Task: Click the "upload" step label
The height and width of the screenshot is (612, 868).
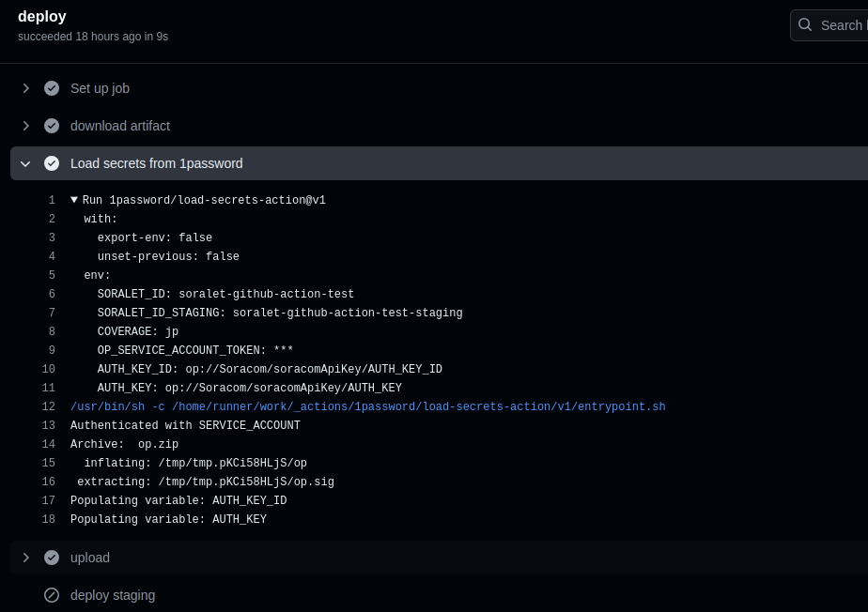Action: click(90, 558)
